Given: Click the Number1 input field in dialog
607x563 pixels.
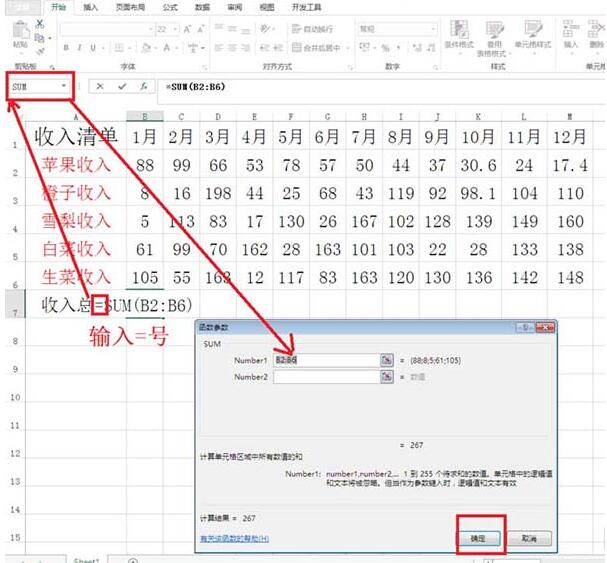Looking at the screenshot, I should click(326, 360).
